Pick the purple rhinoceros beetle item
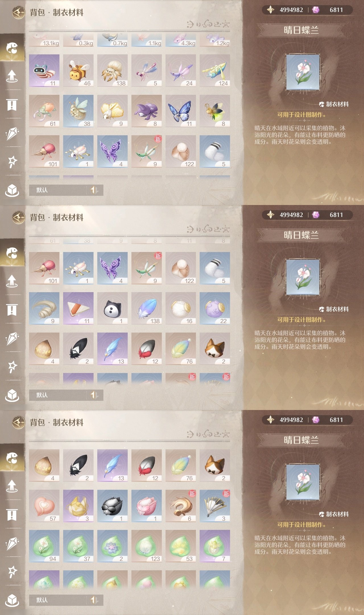This screenshot has height=615, width=364. click(x=146, y=111)
